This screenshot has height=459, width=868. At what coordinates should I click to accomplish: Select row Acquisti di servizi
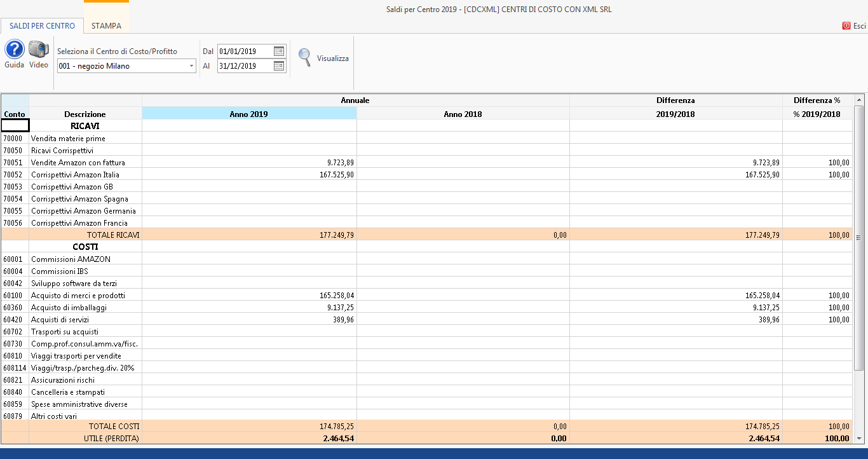pyautogui.click(x=426, y=319)
